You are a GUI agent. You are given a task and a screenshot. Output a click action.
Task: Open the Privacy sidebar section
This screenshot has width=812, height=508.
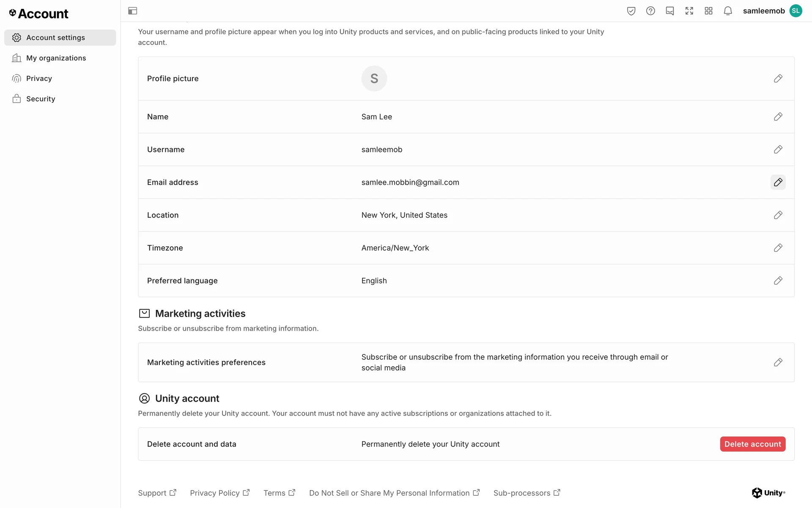pyautogui.click(x=39, y=78)
